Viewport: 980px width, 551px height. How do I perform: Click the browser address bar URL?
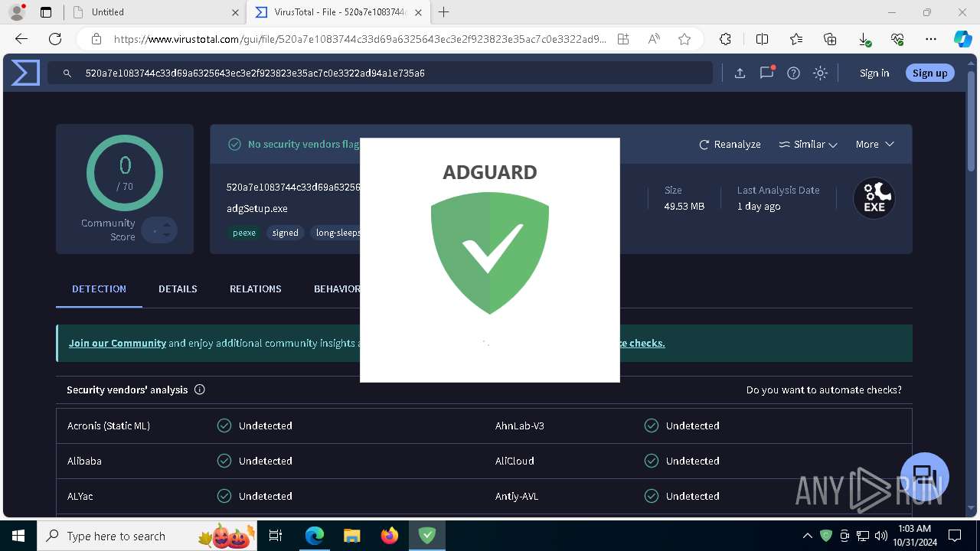point(360,39)
